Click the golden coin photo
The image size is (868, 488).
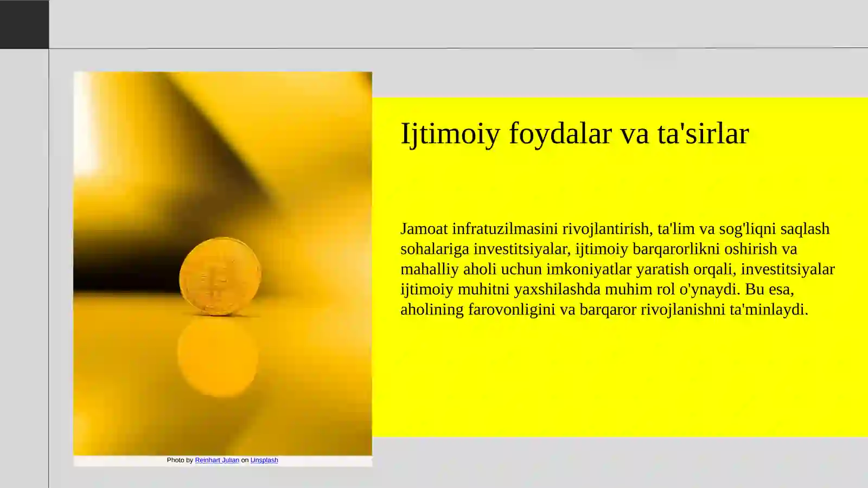223,264
